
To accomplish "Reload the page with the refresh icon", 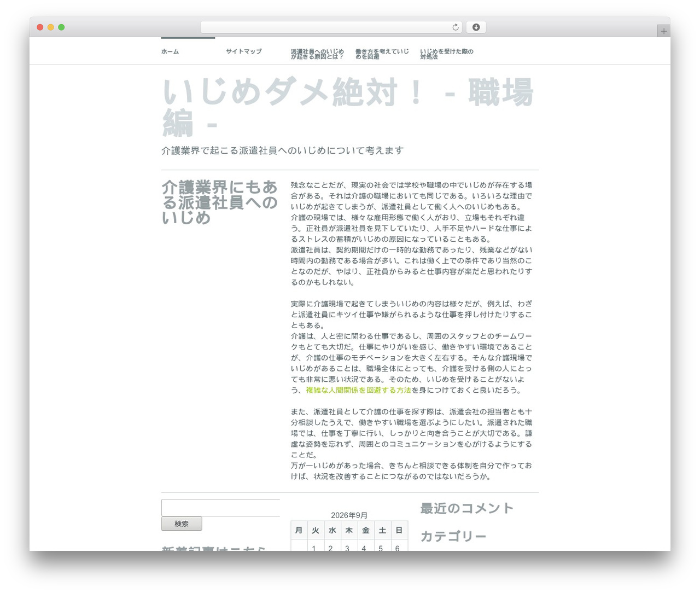I will (456, 27).
